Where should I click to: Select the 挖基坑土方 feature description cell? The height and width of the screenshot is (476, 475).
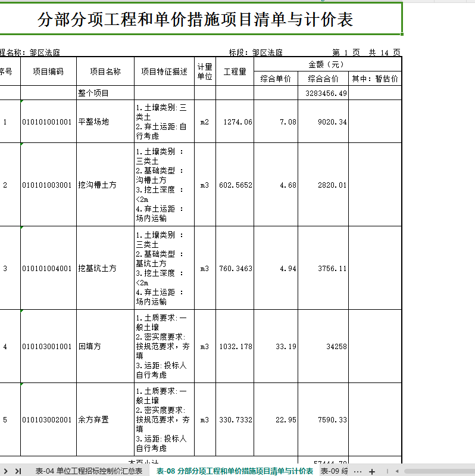[x=164, y=268]
